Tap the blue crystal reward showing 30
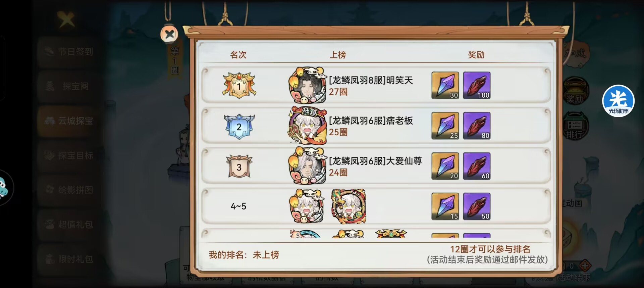Screen dimensions: 644x288 445,85
